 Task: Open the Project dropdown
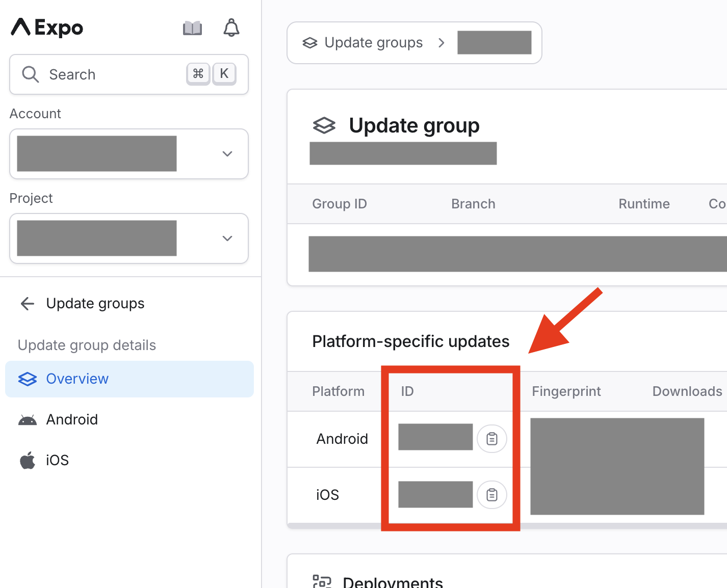coord(129,238)
